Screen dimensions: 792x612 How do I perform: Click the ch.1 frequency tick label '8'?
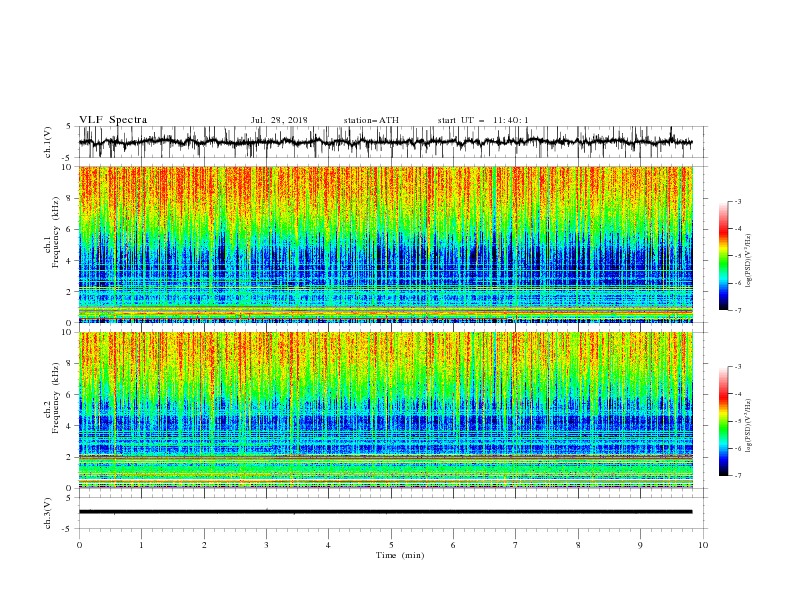pyautogui.click(x=70, y=198)
